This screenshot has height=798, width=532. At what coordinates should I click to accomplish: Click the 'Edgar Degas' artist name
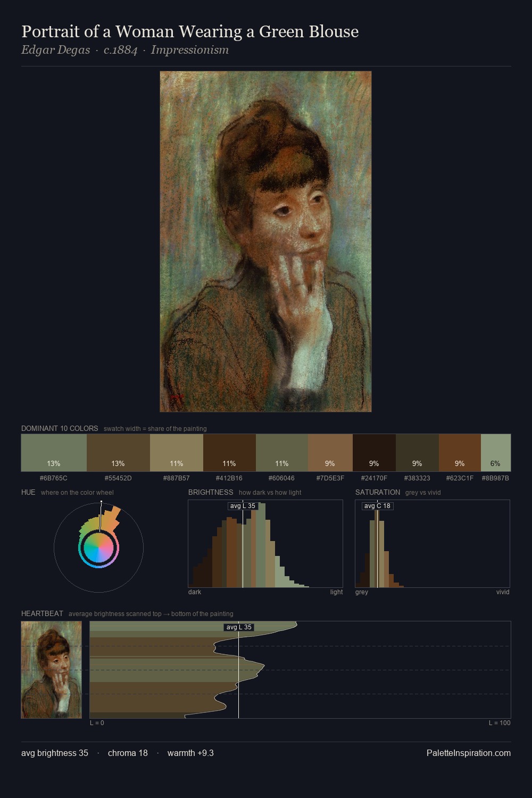click(55, 50)
